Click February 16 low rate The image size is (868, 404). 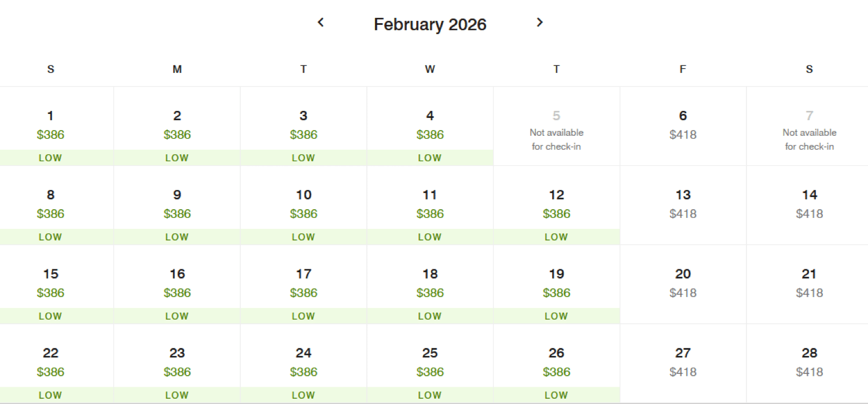(177, 284)
